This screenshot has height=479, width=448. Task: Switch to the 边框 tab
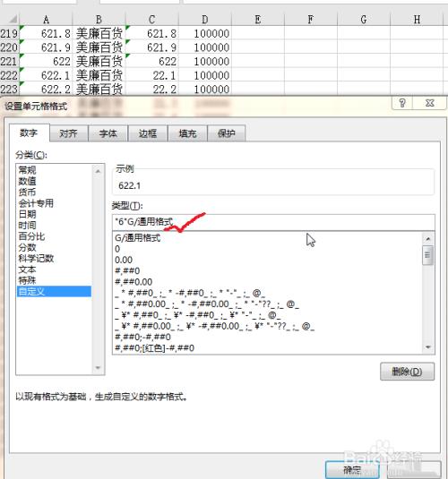tap(148, 133)
